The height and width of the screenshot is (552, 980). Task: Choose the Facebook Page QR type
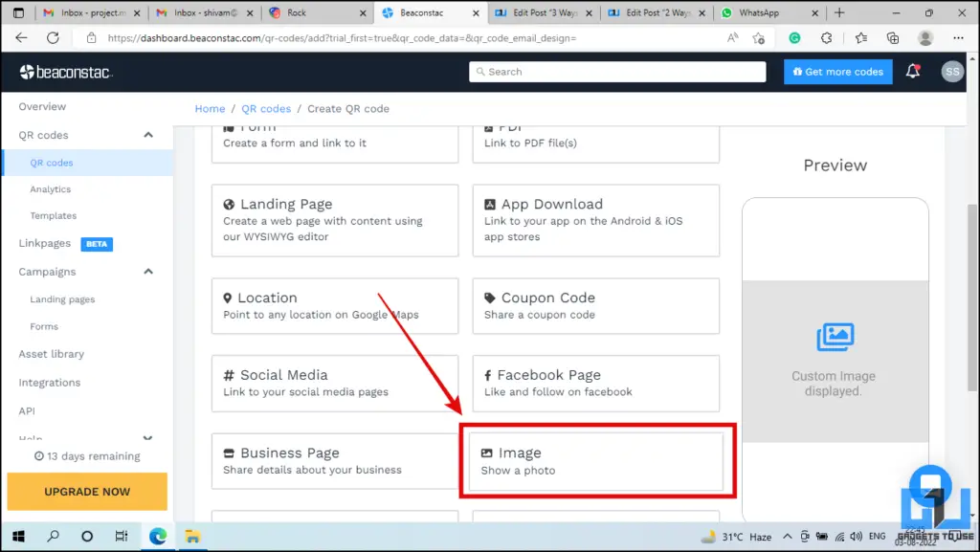point(595,384)
